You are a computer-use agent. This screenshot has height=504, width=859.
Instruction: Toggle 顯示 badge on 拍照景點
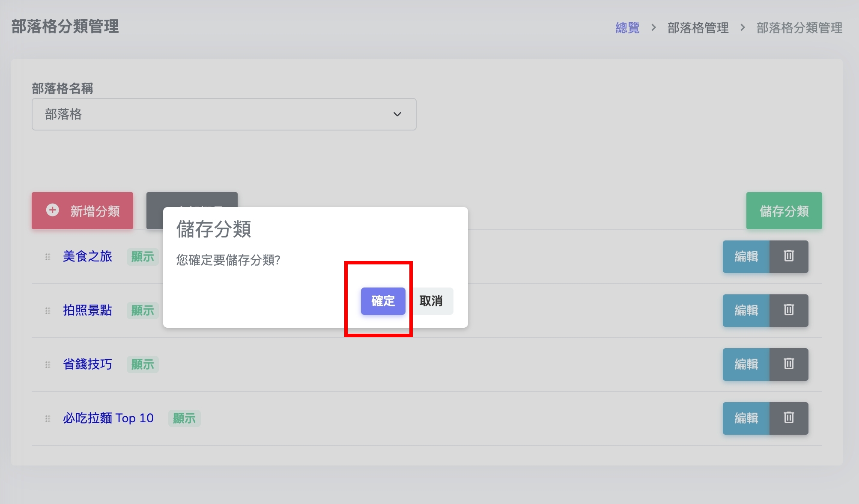point(143,311)
